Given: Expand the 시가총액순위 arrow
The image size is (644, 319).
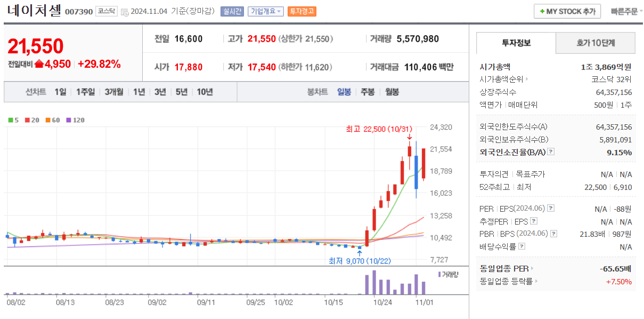Looking at the screenshot, I should coord(527,79).
